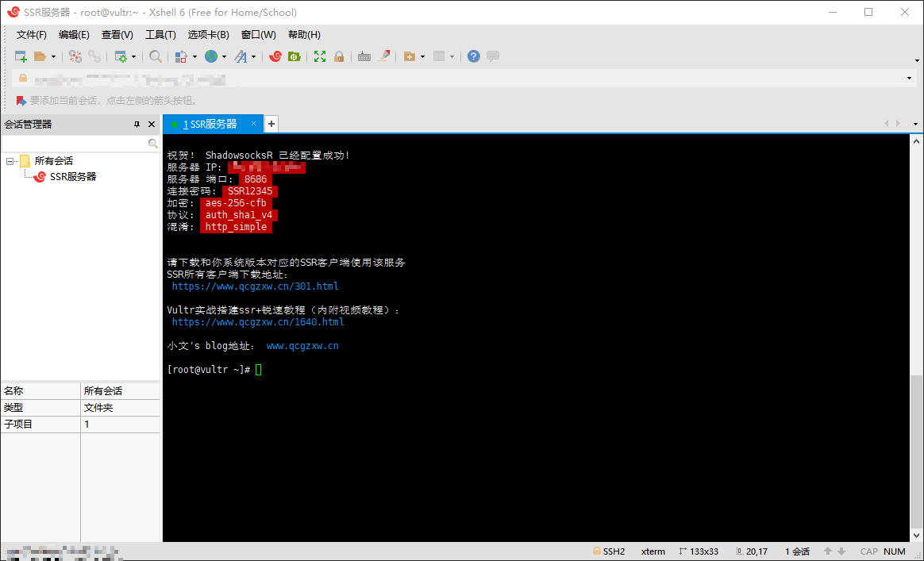Open session properties gear icon

coord(121,56)
